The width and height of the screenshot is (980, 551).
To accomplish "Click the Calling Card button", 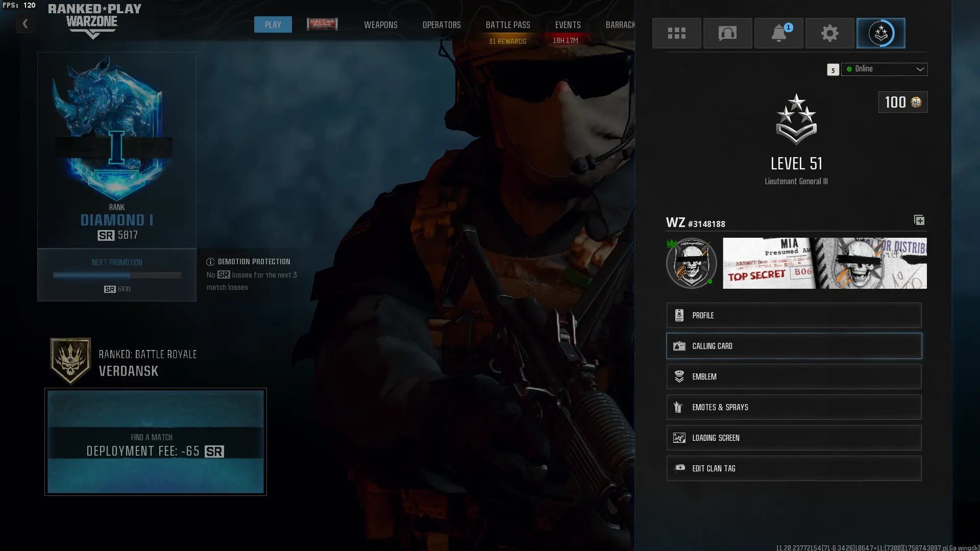I will [794, 346].
